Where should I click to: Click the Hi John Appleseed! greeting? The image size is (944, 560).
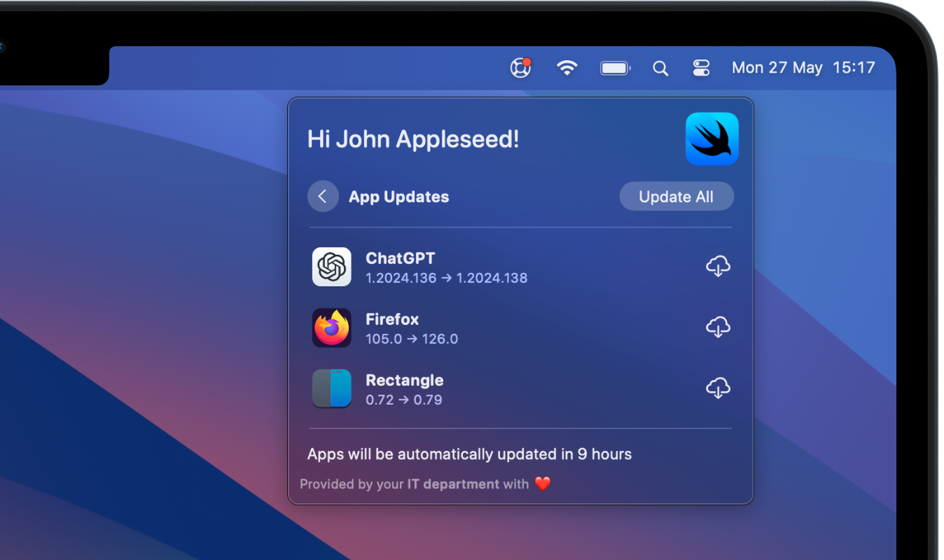click(413, 139)
